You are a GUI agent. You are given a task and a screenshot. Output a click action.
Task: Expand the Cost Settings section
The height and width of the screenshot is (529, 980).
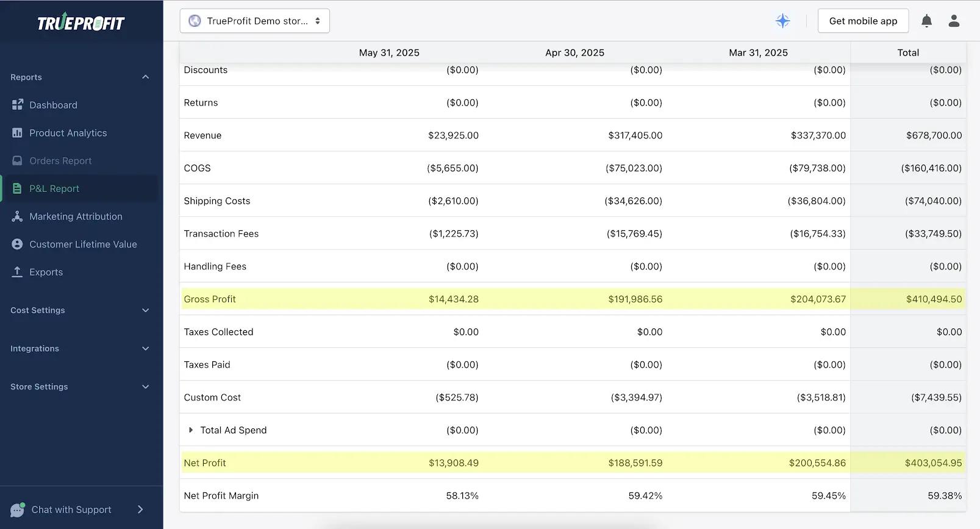coord(145,310)
